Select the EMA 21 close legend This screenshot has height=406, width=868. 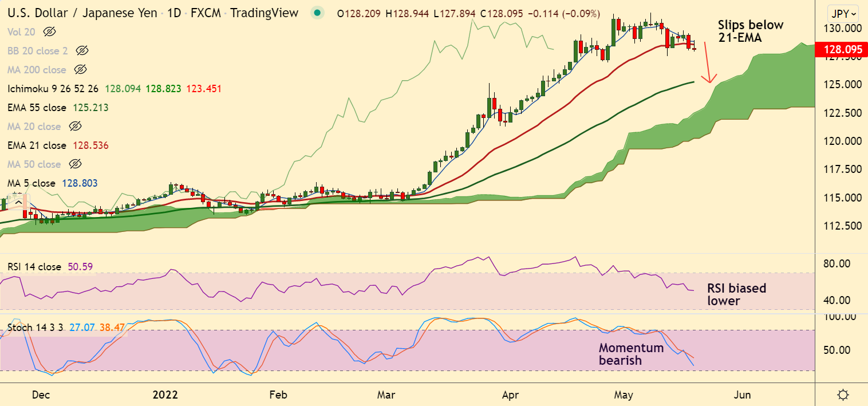(37, 145)
